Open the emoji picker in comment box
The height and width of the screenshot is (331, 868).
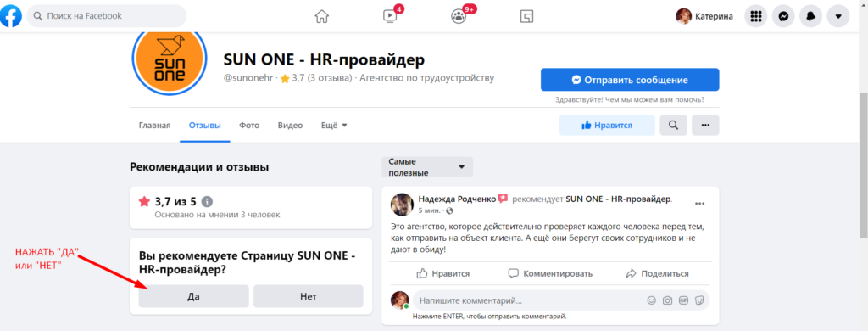click(x=652, y=300)
